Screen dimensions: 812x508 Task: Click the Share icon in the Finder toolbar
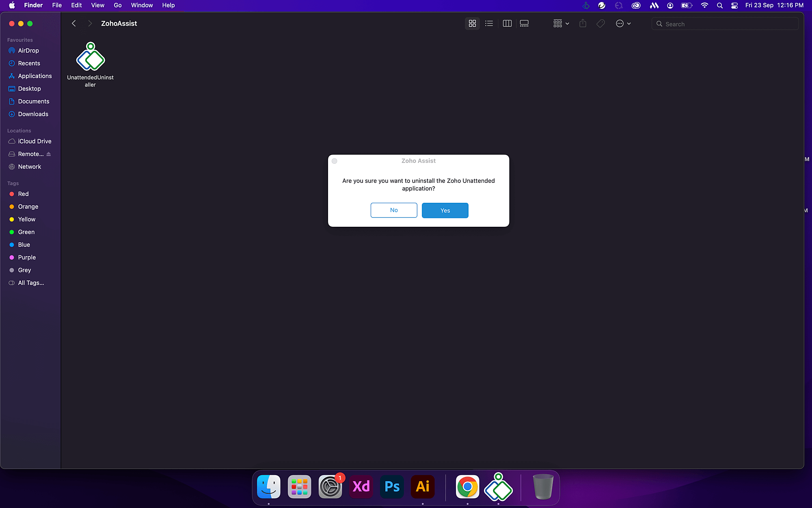pyautogui.click(x=583, y=23)
